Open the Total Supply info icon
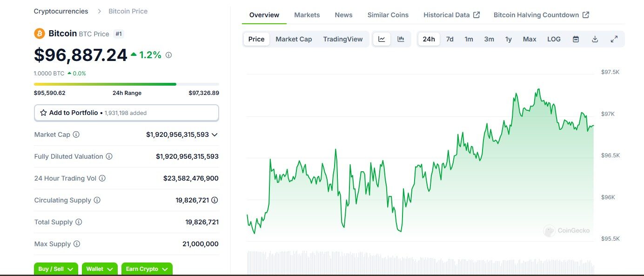644x276 pixels. [79, 222]
